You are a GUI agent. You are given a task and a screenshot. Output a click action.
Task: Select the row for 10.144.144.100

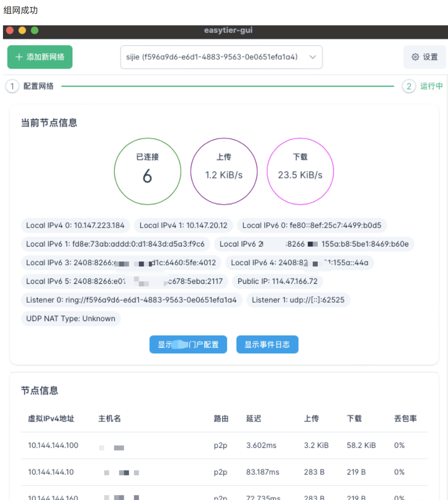click(x=224, y=445)
